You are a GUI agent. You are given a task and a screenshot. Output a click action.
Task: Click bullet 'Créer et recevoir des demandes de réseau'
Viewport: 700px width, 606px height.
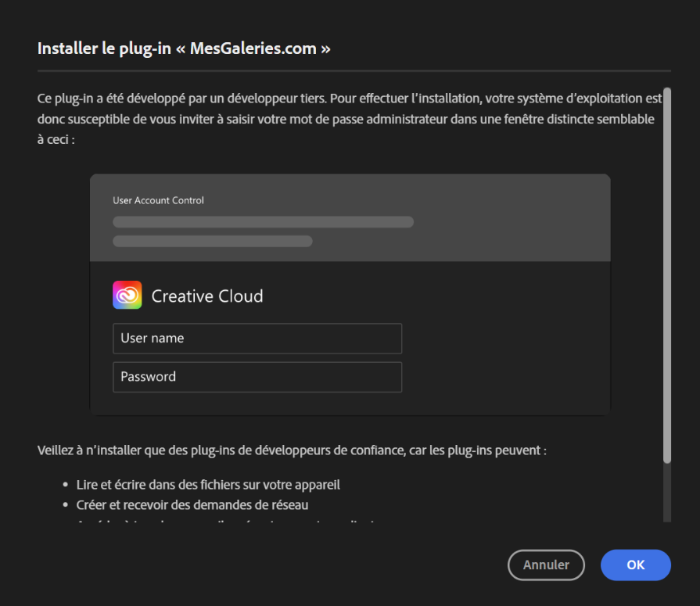pos(192,504)
